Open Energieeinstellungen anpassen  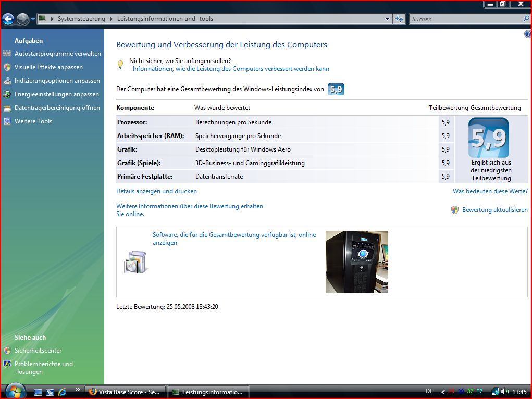(57, 94)
